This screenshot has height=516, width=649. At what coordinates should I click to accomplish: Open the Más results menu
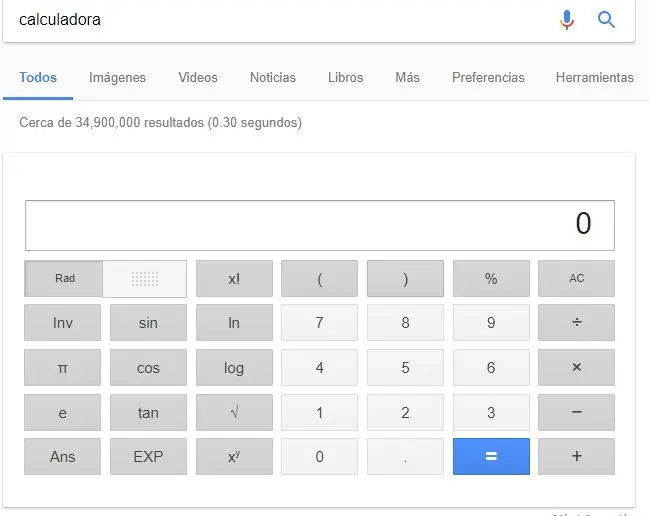pos(407,77)
